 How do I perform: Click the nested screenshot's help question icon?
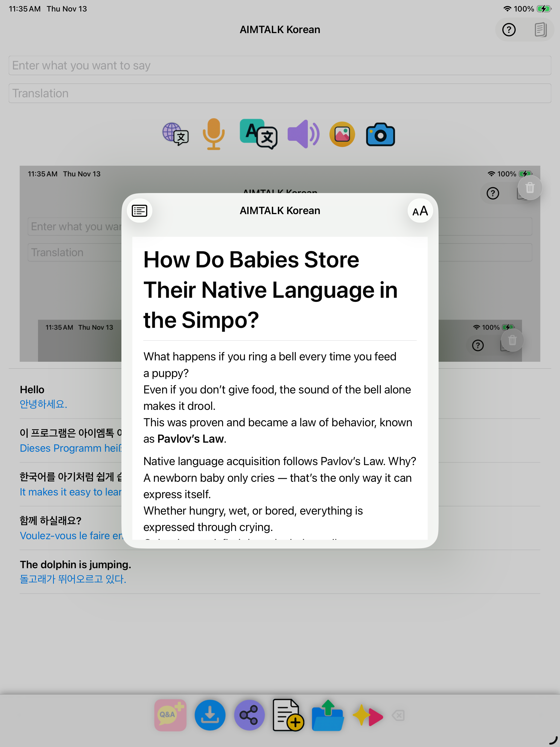click(x=478, y=345)
